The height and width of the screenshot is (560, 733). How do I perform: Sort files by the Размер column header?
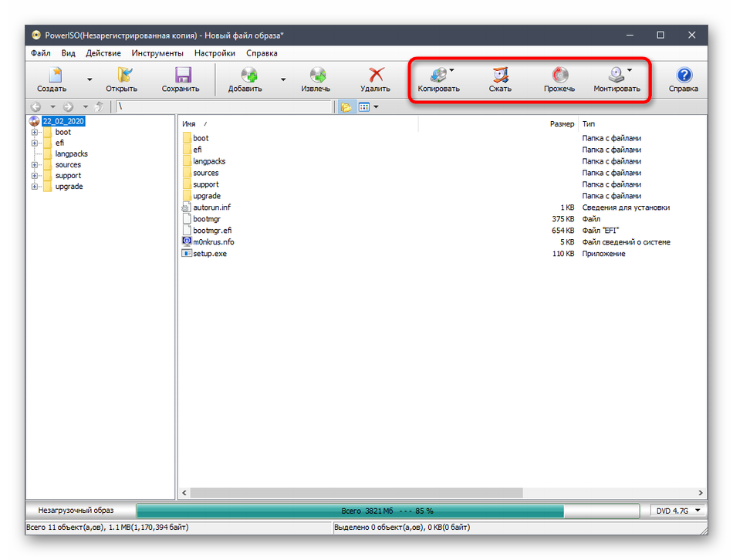point(561,123)
